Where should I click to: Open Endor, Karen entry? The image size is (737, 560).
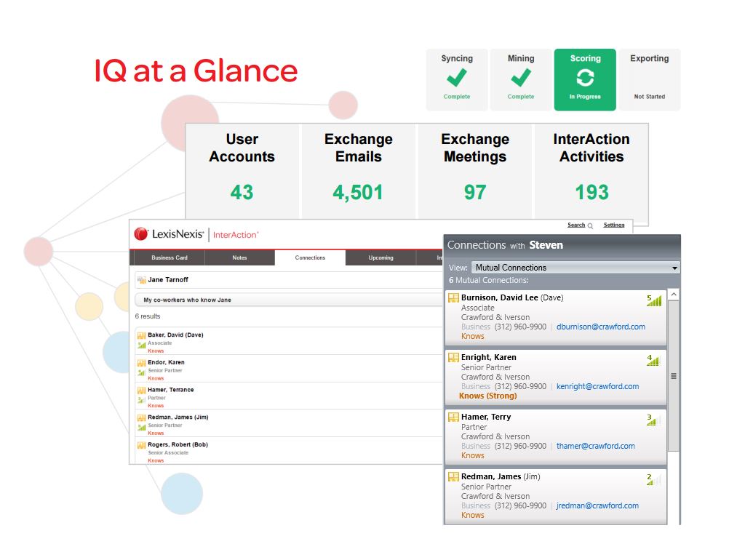tap(166, 362)
